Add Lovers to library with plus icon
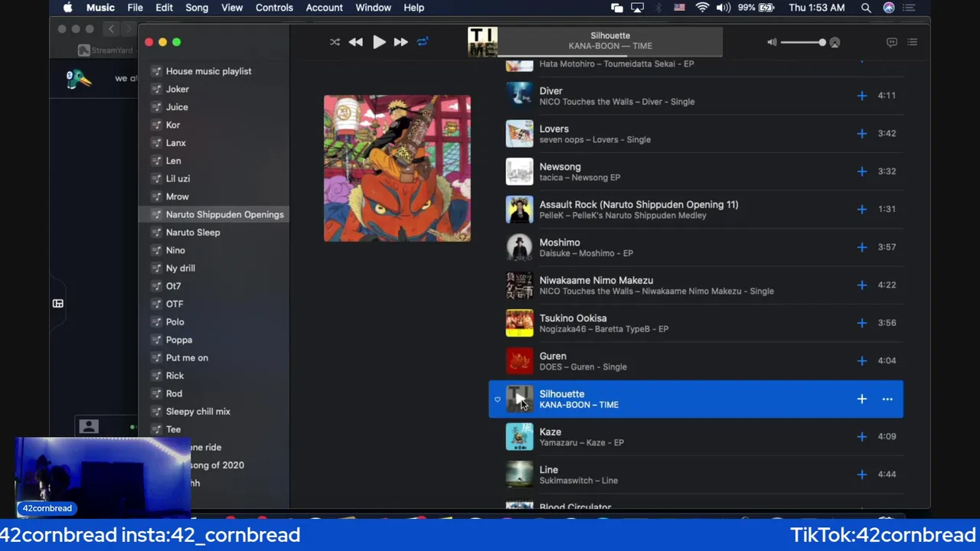The width and height of the screenshot is (980, 551). pos(861,133)
